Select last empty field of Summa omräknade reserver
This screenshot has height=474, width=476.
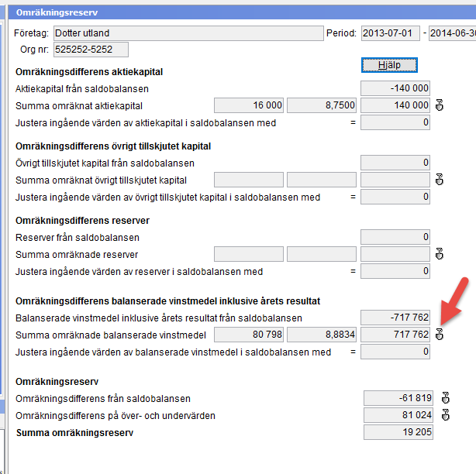click(x=395, y=254)
